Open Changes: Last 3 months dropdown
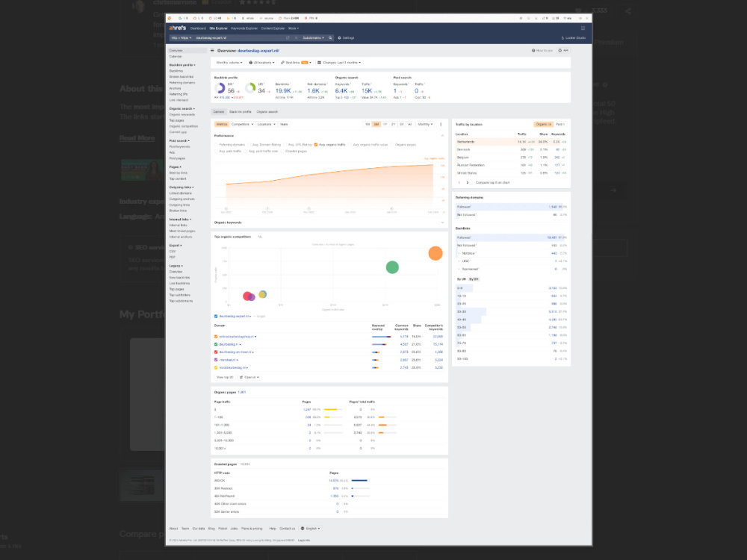The image size is (747, 560). pos(339,63)
